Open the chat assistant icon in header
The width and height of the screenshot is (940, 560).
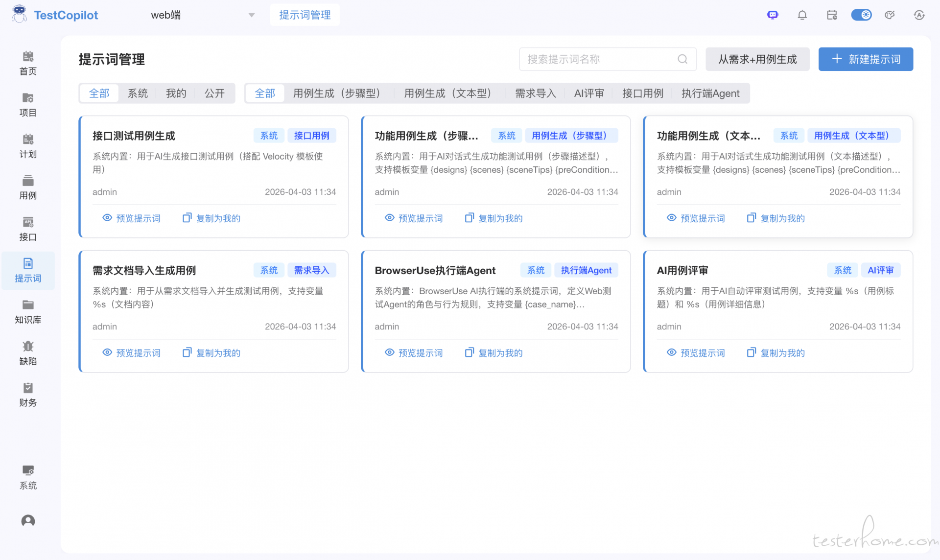773,15
